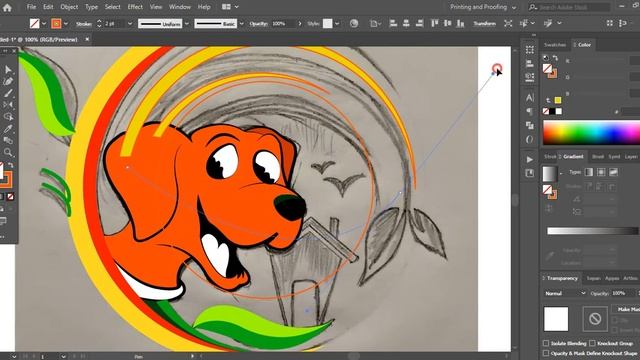The width and height of the screenshot is (640, 360).
Task: Select Linear Gradient type icon
Action: [x=589, y=172]
